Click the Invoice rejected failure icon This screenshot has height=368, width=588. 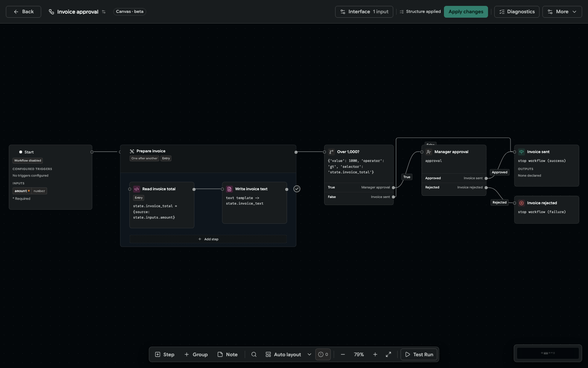click(521, 203)
